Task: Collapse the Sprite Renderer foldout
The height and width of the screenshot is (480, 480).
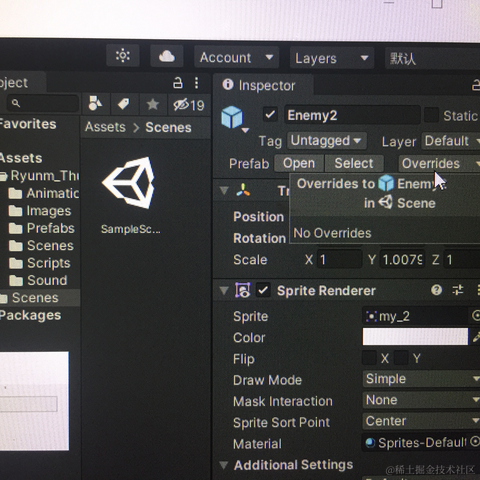Action: [224, 291]
